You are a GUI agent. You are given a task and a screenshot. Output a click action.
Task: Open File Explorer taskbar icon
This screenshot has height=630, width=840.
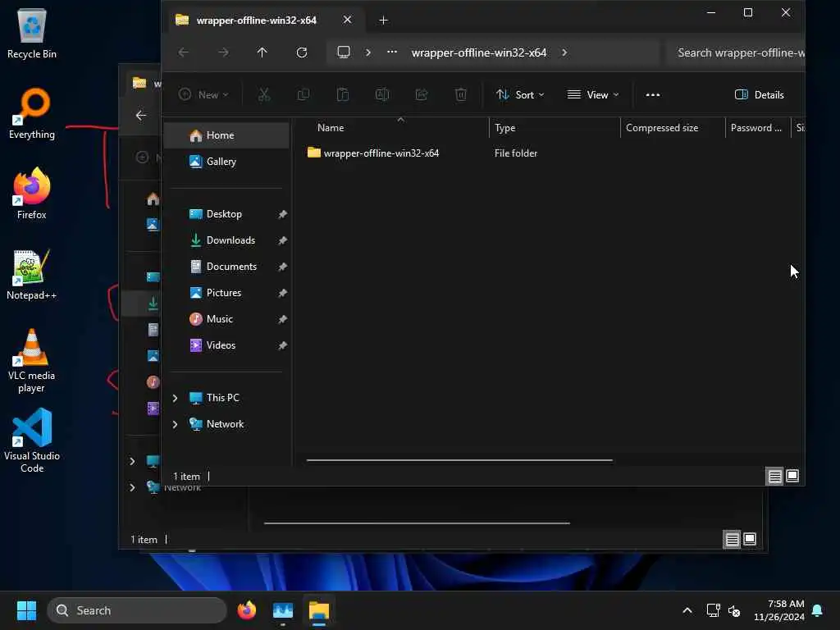319,610
